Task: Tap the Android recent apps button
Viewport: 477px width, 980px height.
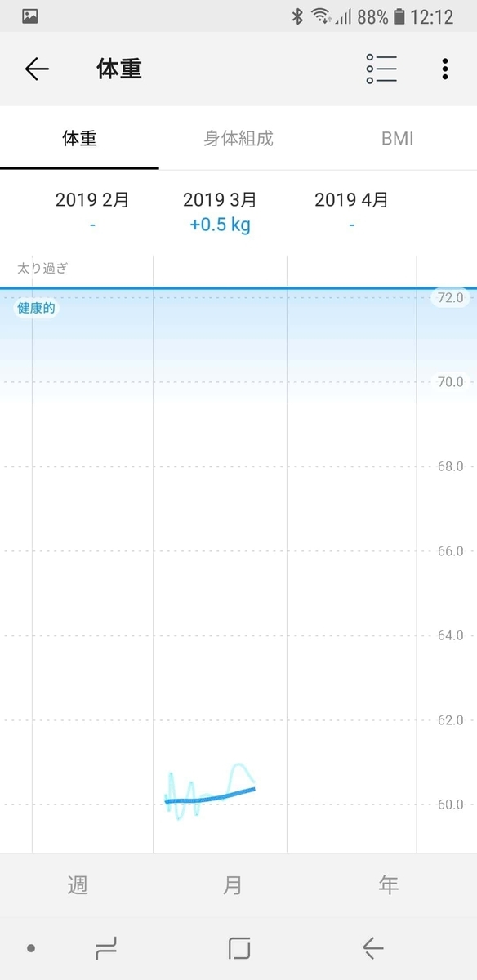Action: [x=105, y=948]
